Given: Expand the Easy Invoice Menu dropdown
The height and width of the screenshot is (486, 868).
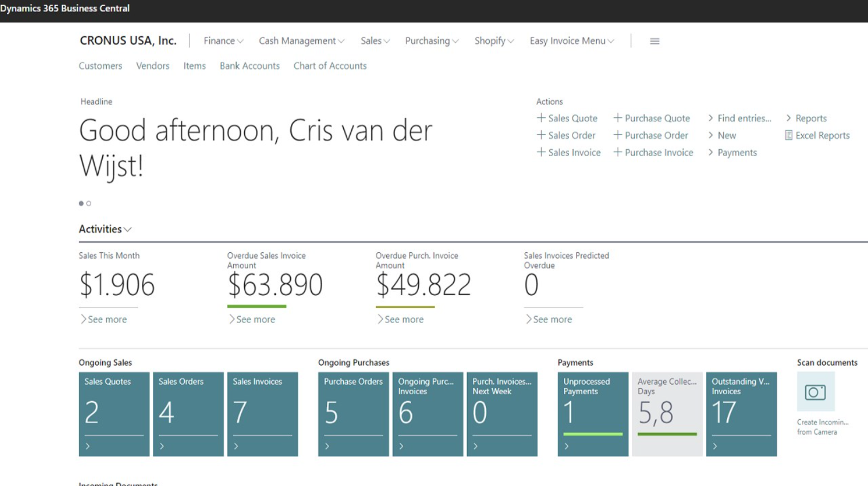Looking at the screenshot, I should coord(571,41).
